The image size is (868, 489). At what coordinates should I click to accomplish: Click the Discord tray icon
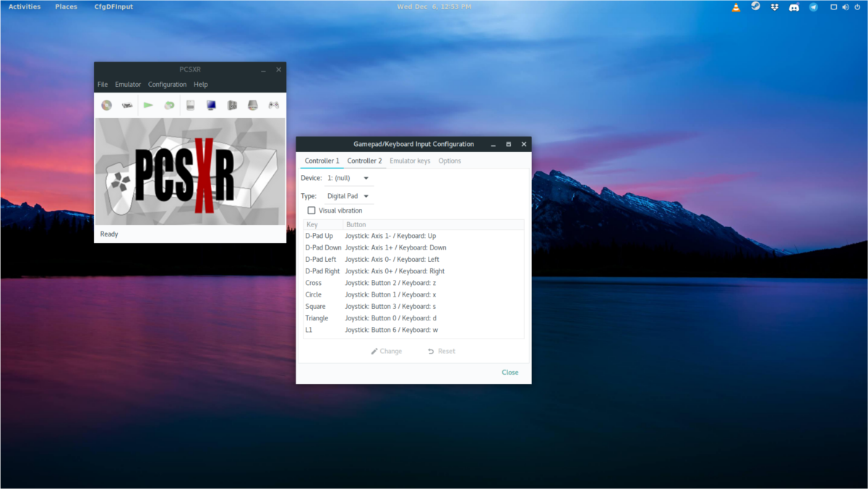(794, 7)
